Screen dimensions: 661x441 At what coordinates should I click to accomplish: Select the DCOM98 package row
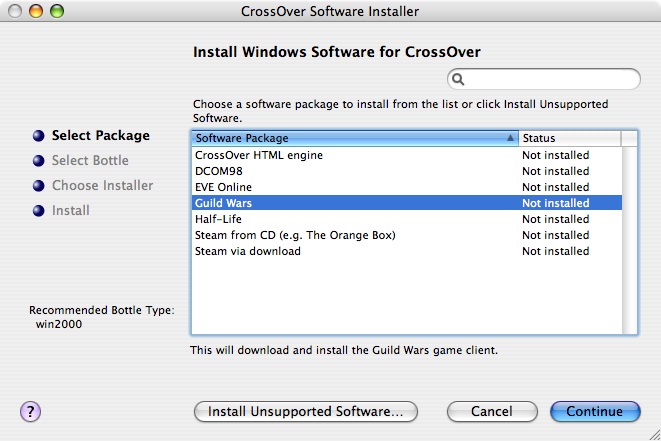point(407,171)
